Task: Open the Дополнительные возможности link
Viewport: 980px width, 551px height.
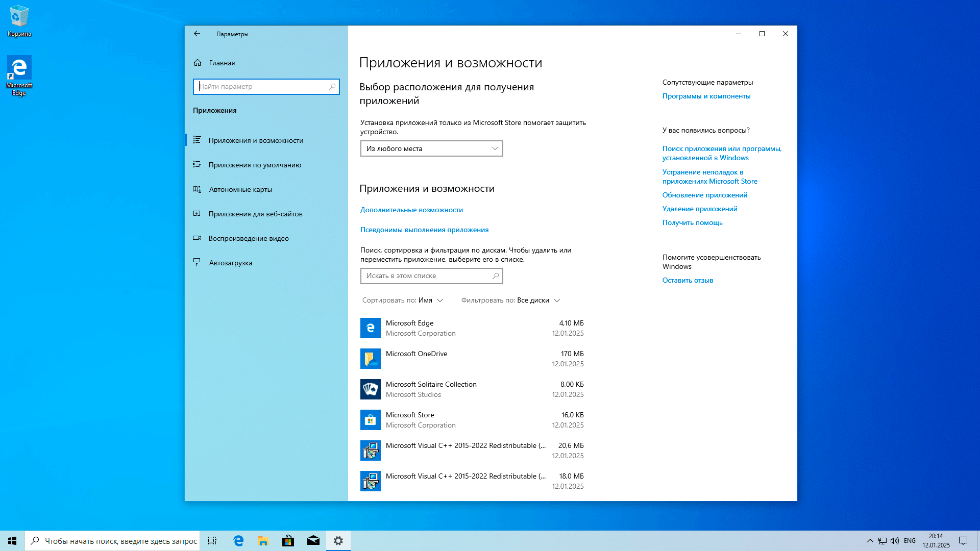Action: (411, 210)
